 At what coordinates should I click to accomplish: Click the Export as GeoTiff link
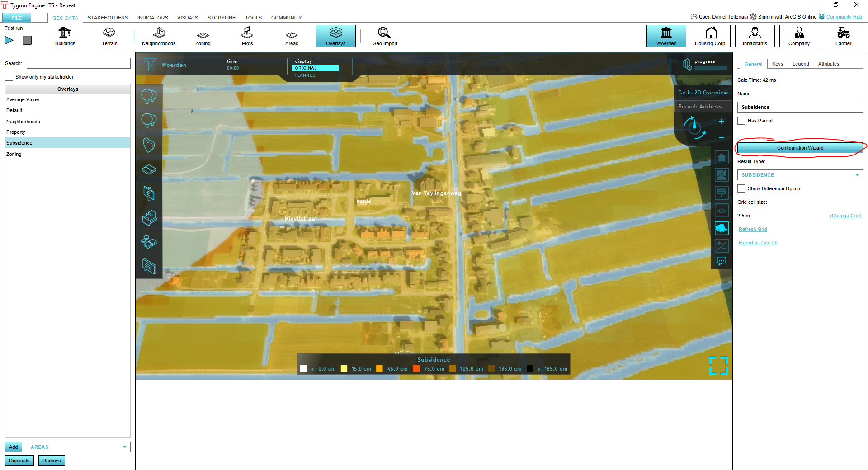coord(758,243)
